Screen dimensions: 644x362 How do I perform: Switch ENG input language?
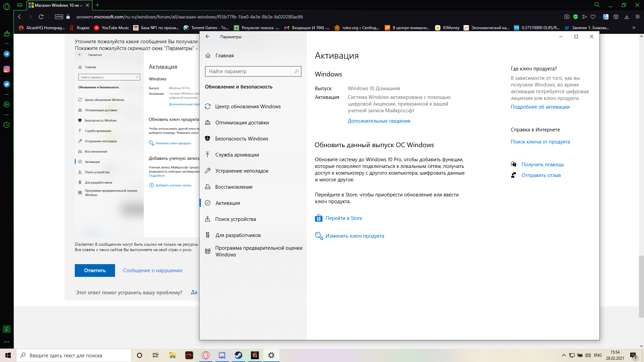[x=598, y=355]
